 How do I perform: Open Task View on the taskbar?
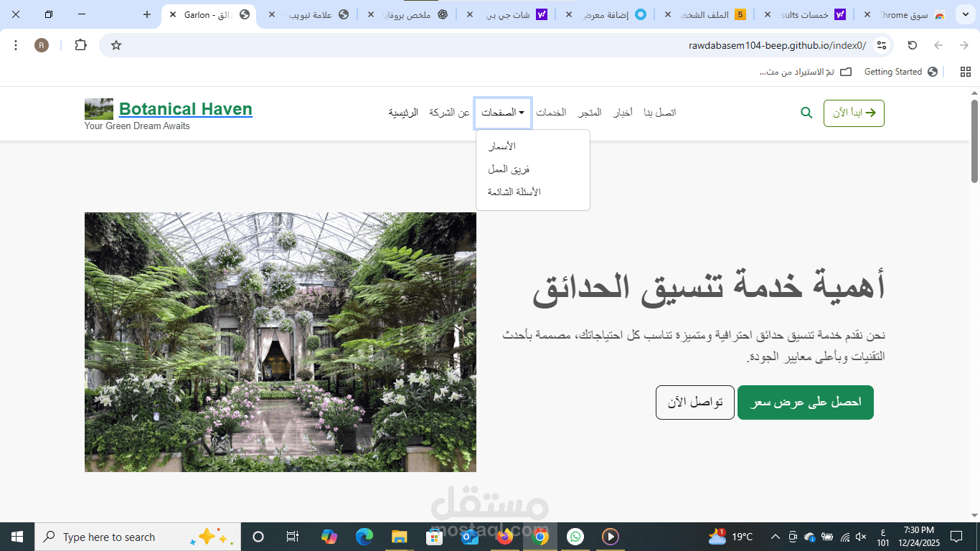point(292,537)
